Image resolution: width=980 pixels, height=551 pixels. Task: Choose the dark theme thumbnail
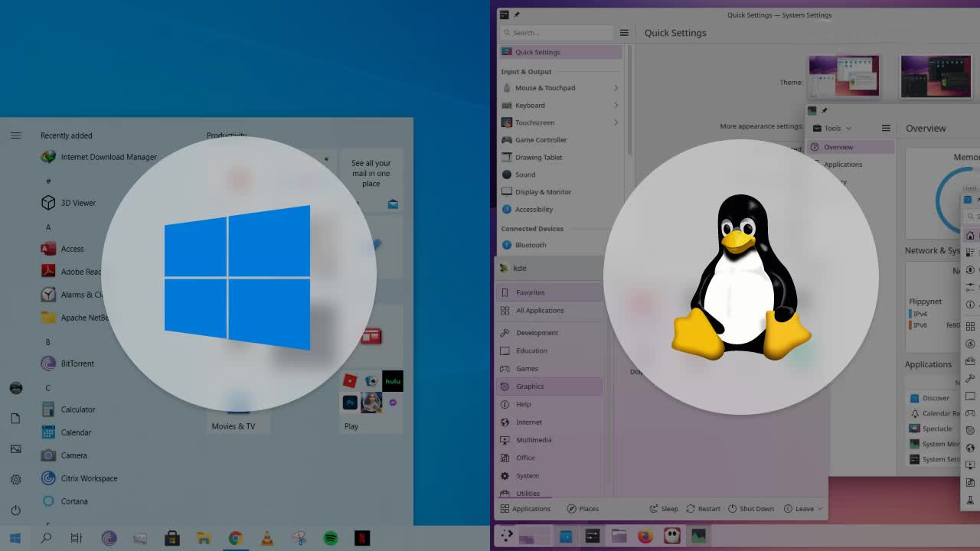pos(936,76)
